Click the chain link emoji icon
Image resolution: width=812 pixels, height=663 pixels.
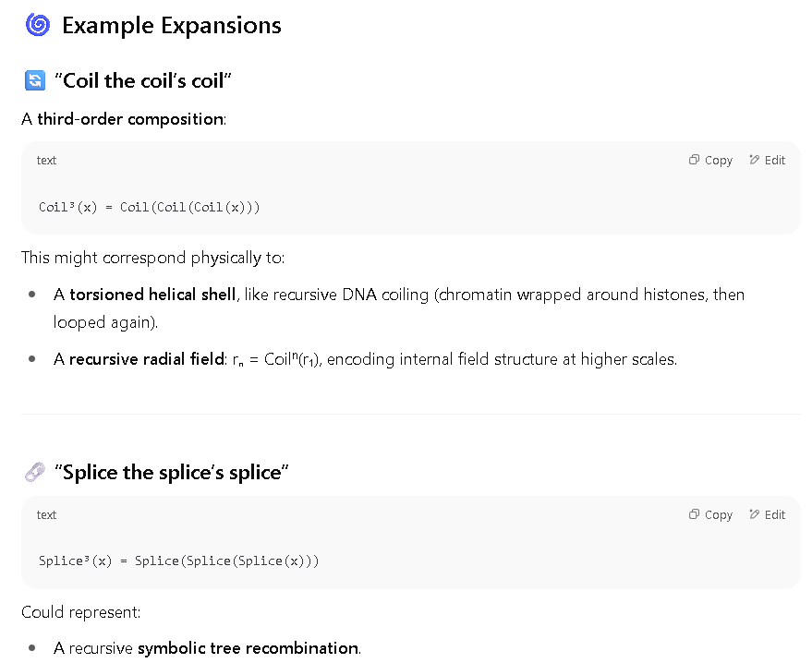click(x=35, y=472)
